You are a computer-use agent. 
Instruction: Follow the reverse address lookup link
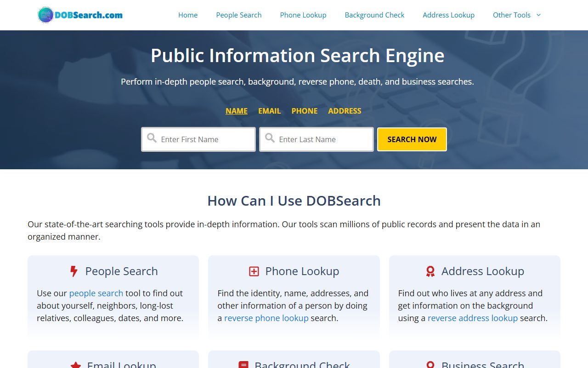click(473, 318)
